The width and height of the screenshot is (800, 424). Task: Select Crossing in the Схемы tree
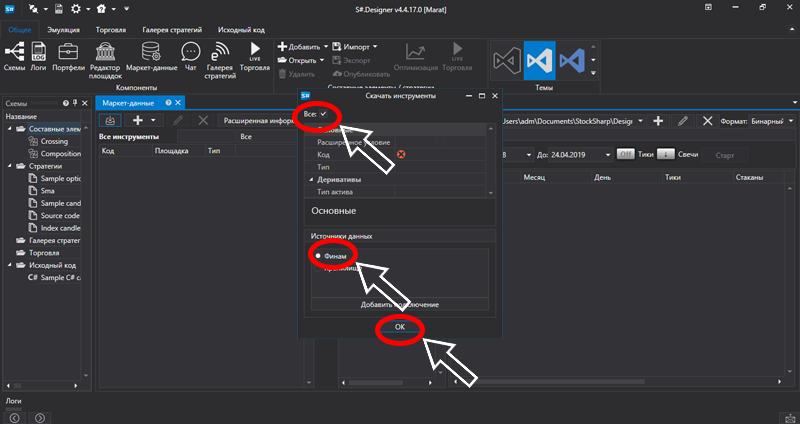[54, 141]
